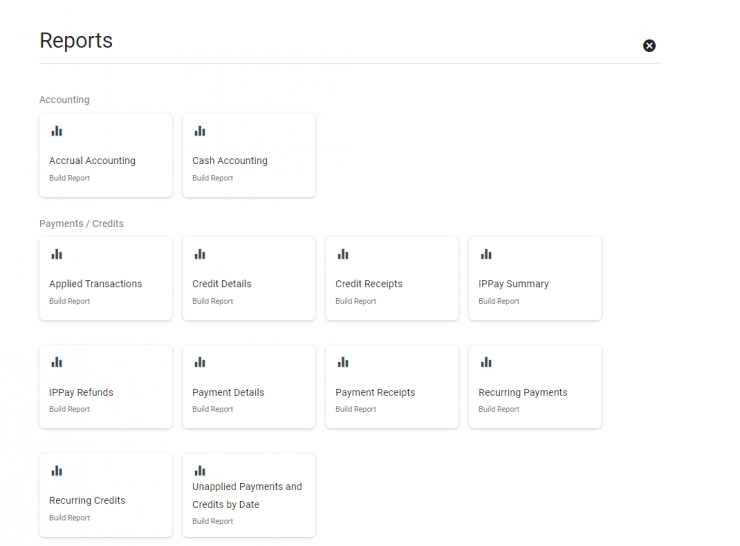Select Build Report under Cash Accounting
This screenshot has width=740, height=546.
click(212, 178)
